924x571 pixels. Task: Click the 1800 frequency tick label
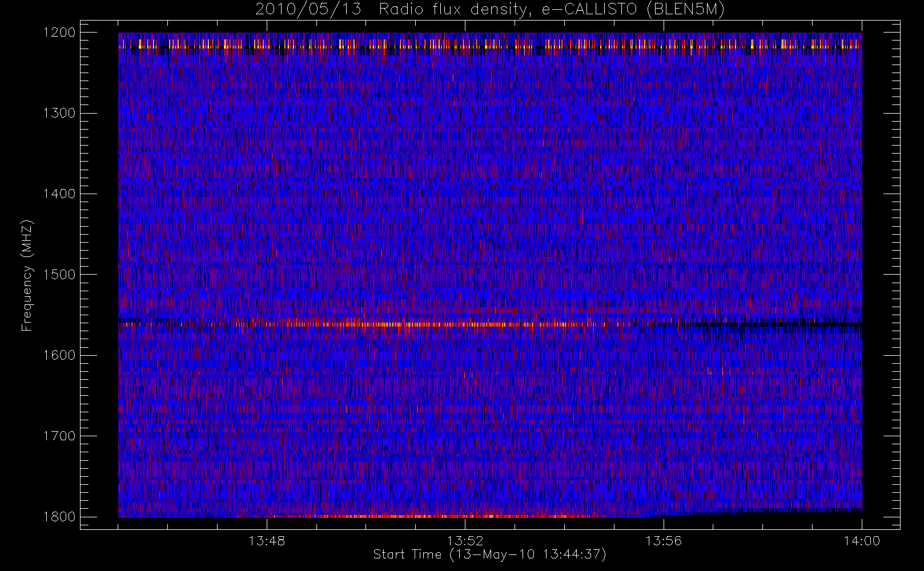(59, 517)
